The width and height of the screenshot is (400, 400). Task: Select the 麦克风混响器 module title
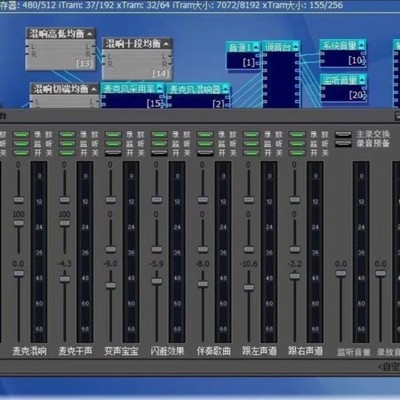click(x=195, y=89)
